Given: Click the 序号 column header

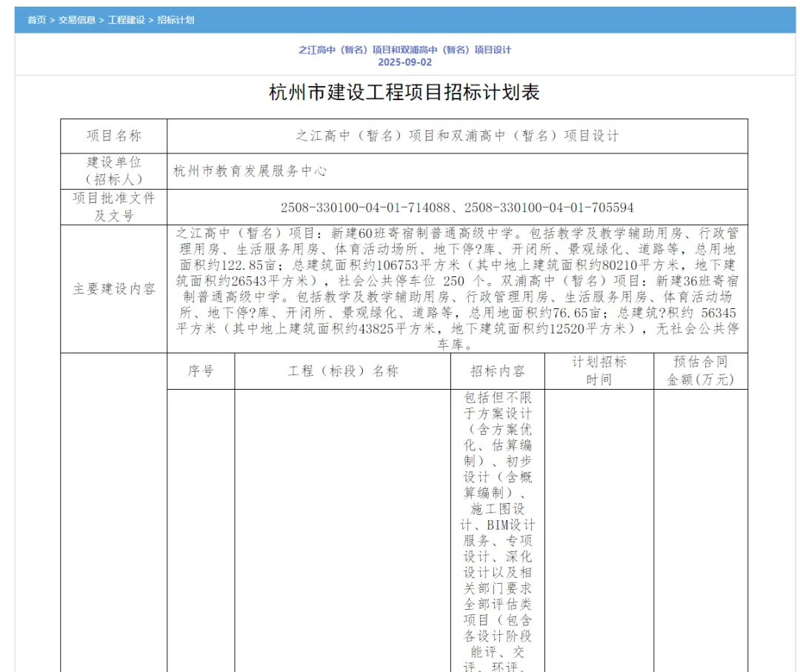Looking at the screenshot, I should click(x=201, y=371).
